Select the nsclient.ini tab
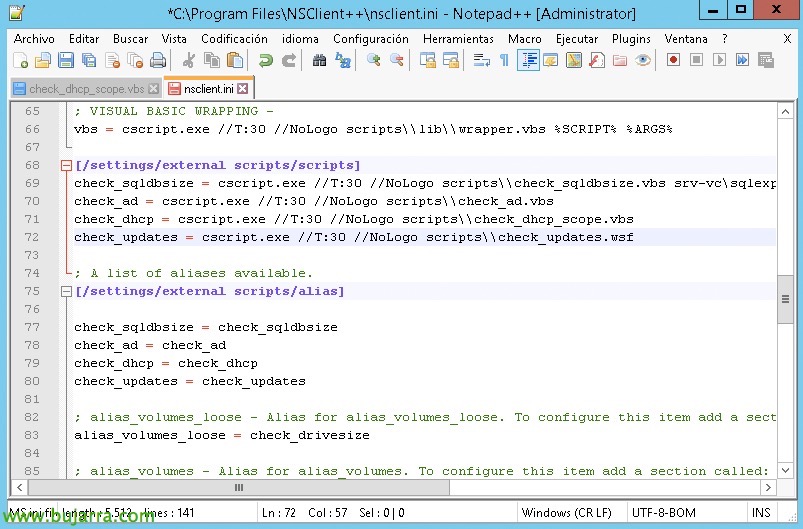This screenshot has width=803, height=529. click(208, 89)
